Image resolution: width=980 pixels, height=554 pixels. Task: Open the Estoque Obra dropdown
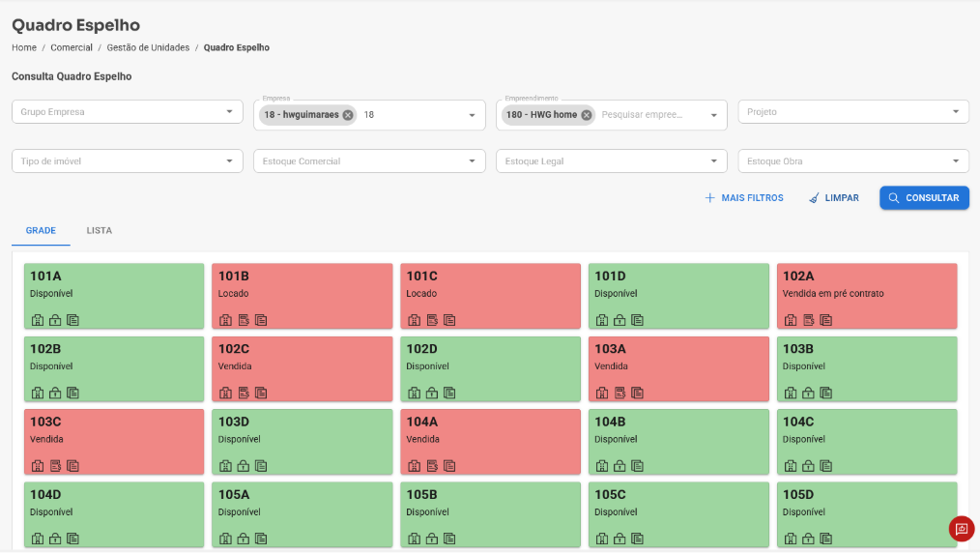pyautogui.click(x=853, y=161)
